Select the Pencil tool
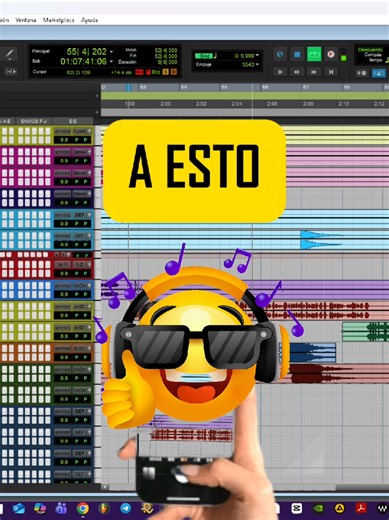This screenshot has height=520, width=389. click(x=9, y=54)
